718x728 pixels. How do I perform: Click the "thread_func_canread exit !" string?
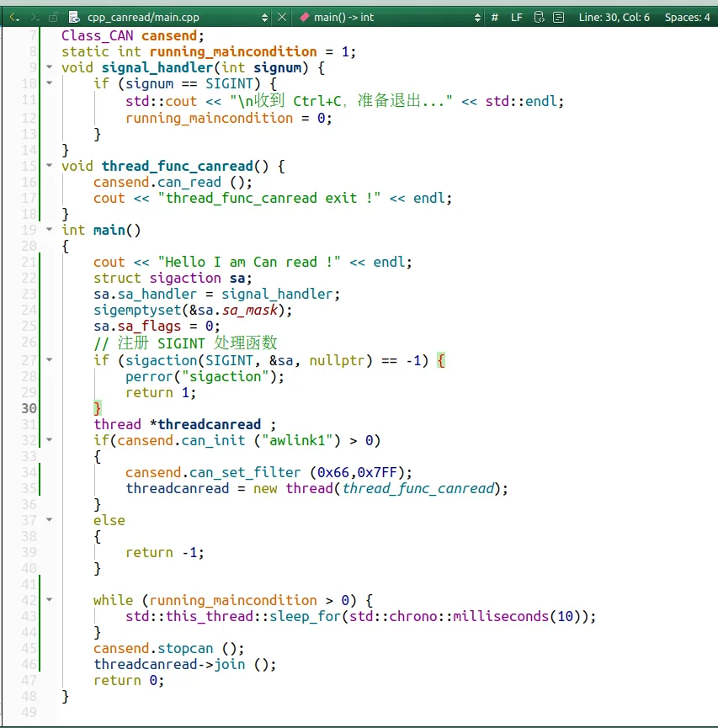(269, 199)
